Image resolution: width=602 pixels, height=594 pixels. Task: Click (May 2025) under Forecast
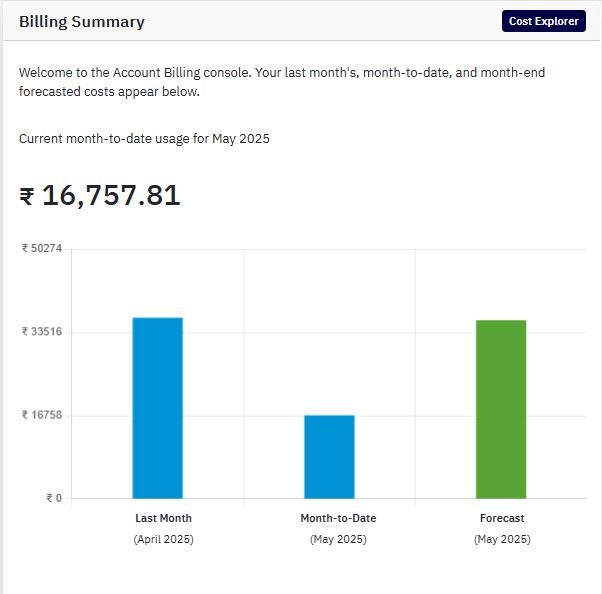pyautogui.click(x=502, y=539)
